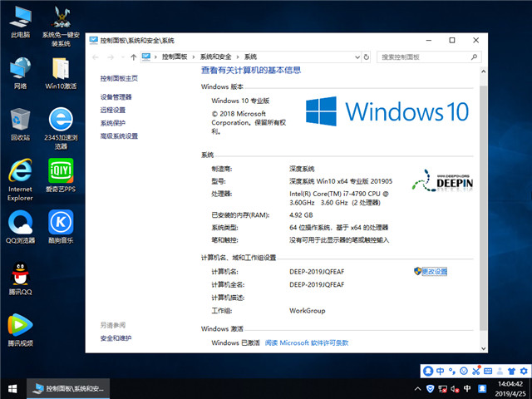Click the 4.92 GB RAM value
Image resolution: width=532 pixels, height=399 pixels.
[x=301, y=215]
